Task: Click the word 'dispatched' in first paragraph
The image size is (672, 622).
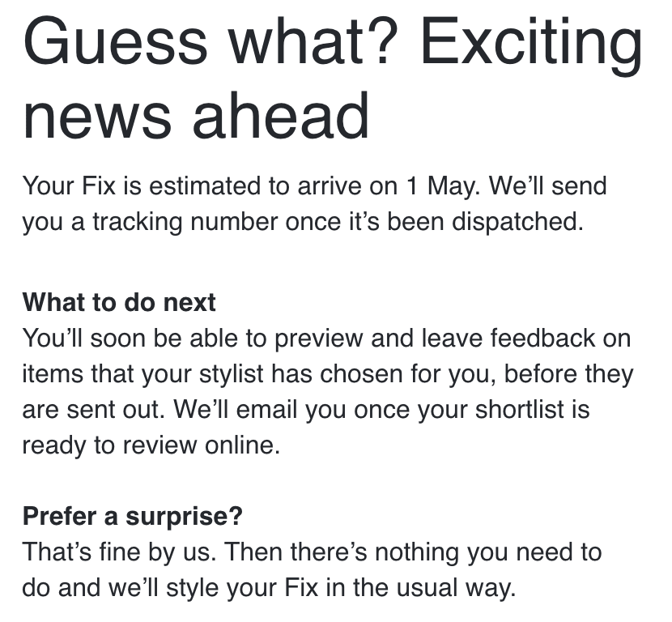Action: point(514,223)
